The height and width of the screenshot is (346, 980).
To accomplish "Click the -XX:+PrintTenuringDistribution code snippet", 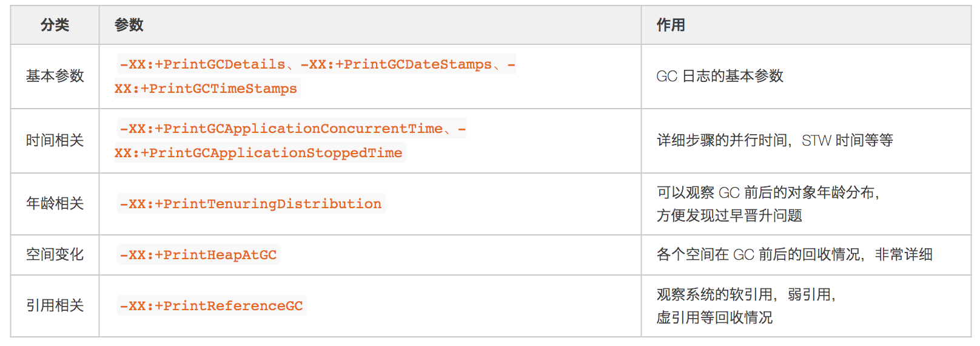I will 250,204.
